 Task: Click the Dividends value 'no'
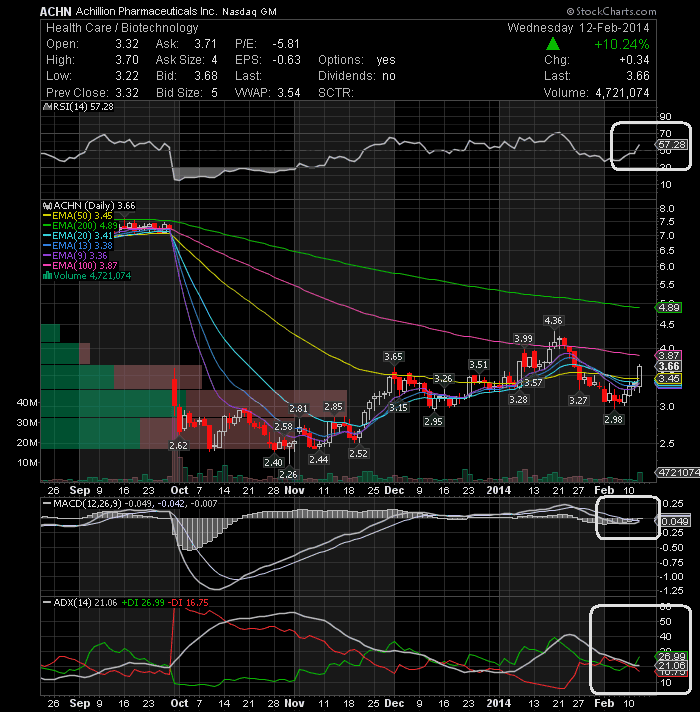point(389,76)
